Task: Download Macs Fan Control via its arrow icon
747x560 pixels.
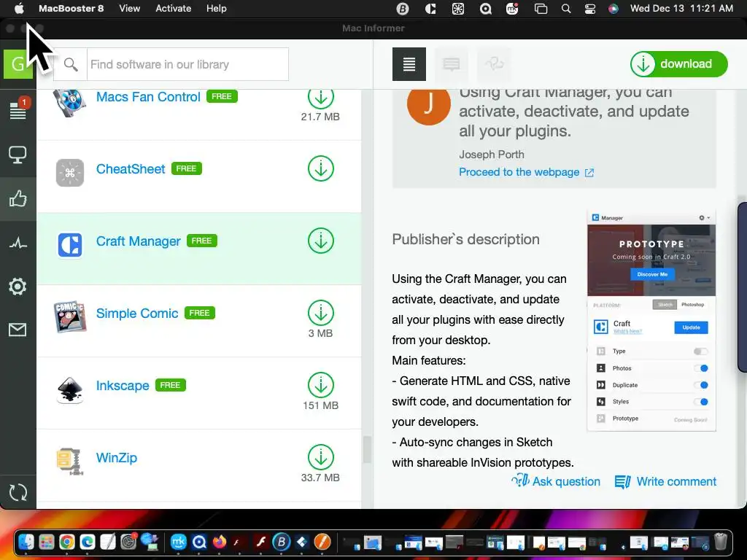Action: tap(321, 97)
